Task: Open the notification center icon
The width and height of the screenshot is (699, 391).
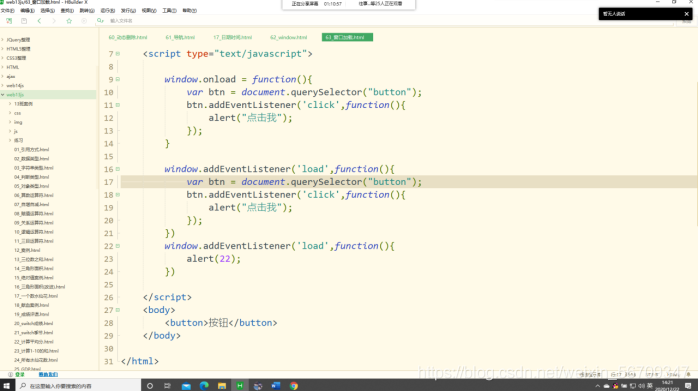Action: click(688, 386)
